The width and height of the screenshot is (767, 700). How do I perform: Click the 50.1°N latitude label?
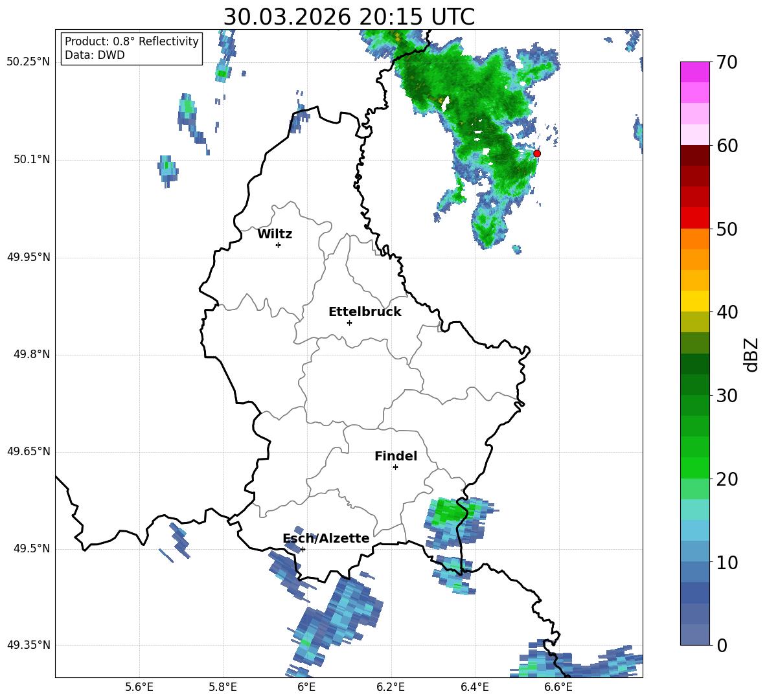coord(32,159)
